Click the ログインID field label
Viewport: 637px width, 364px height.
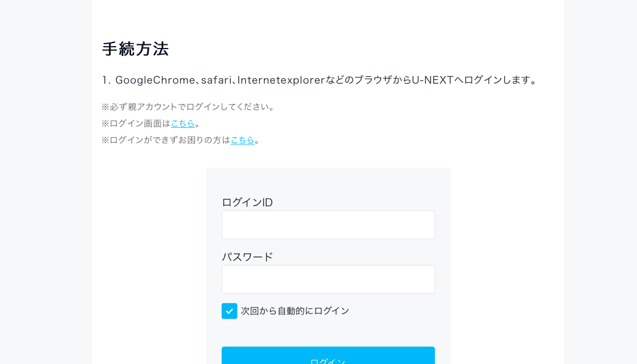(247, 202)
